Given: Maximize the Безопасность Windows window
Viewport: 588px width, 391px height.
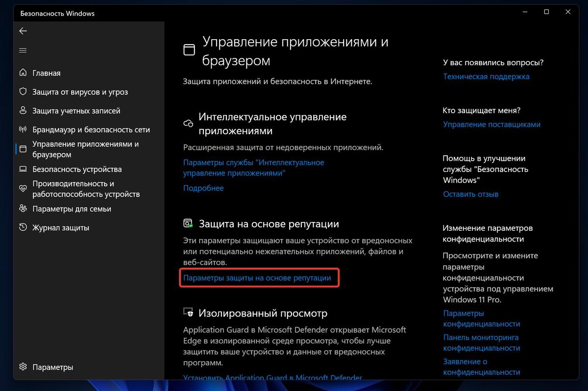Looking at the screenshot, I should click(x=546, y=12).
